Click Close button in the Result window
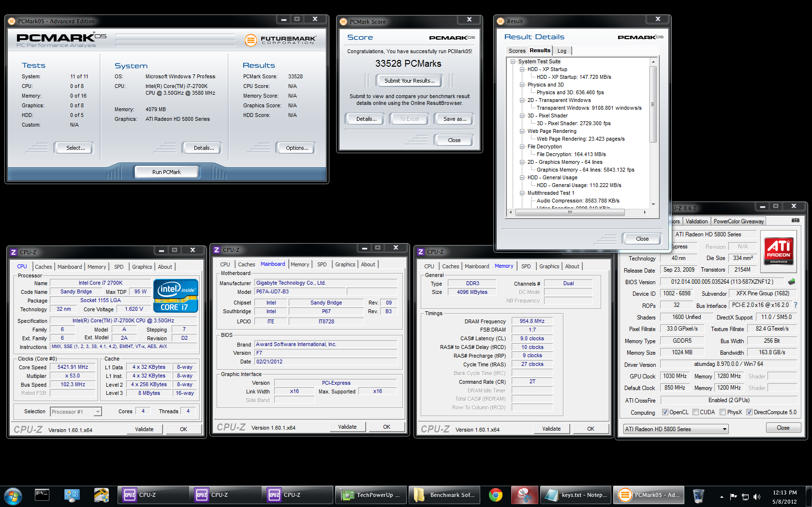The width and height of the screenshot is (812, 507). 642,239
